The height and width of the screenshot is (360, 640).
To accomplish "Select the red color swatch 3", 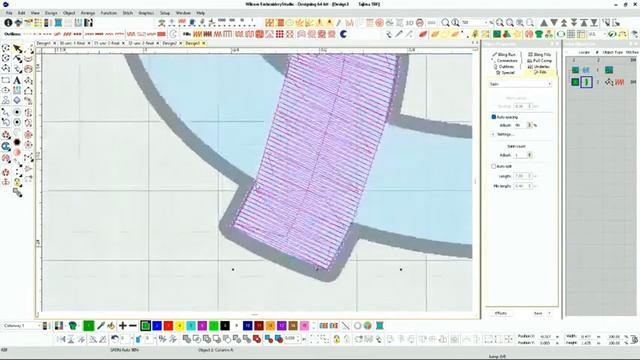I will coord(168,326).
